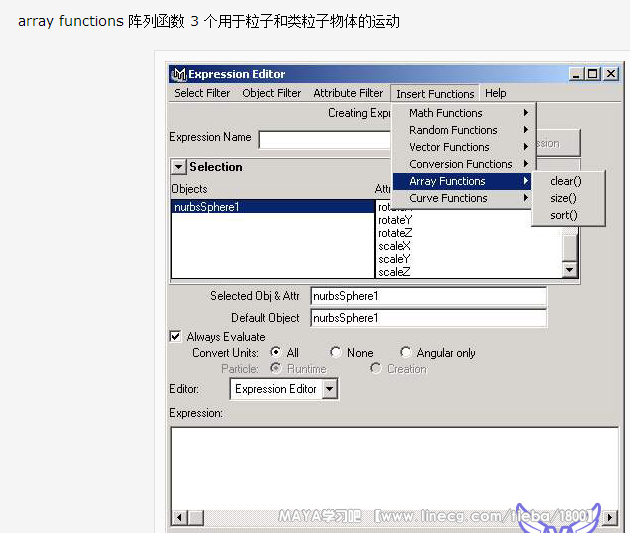Collapse the Selection section triangle
The image size is (630, 533).
point(178,167)
